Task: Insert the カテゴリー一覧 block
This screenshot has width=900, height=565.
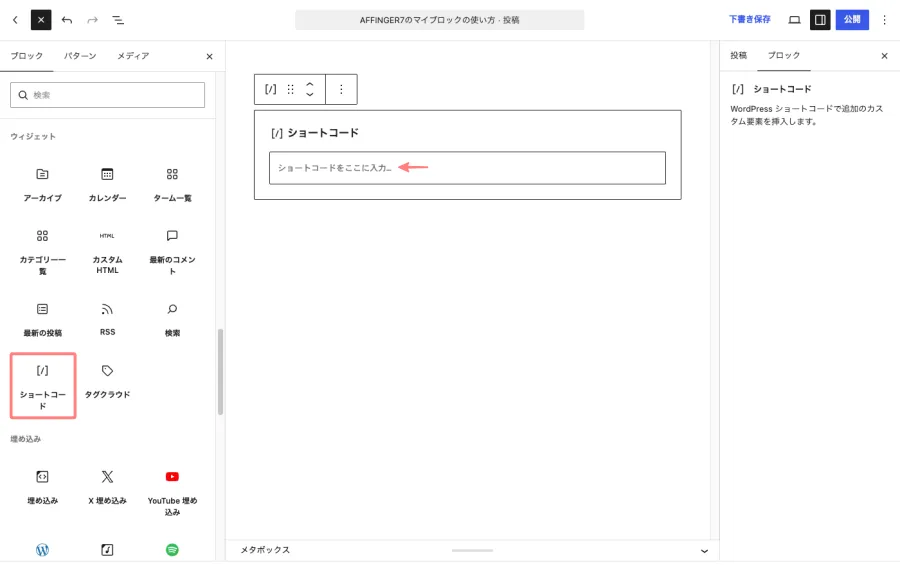Action: pyautogui.click(x=42, y=251)
